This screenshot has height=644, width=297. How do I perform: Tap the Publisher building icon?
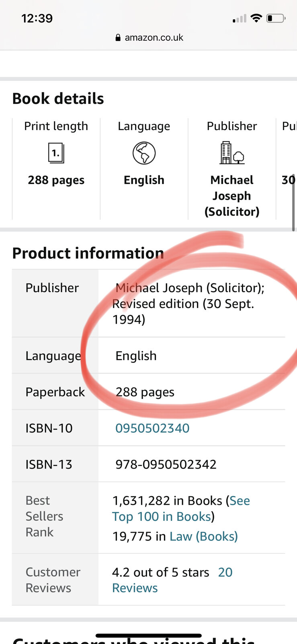click(x=232, y=153)
